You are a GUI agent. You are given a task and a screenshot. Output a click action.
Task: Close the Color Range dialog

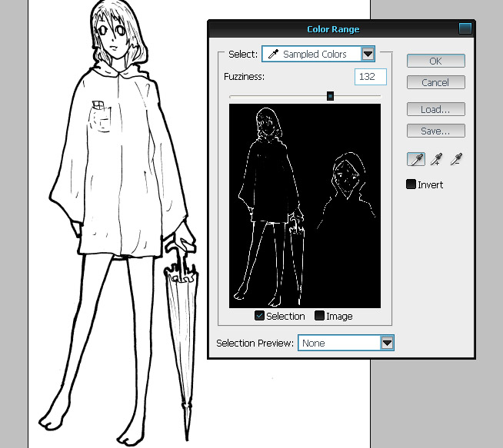tap(465, 29)
